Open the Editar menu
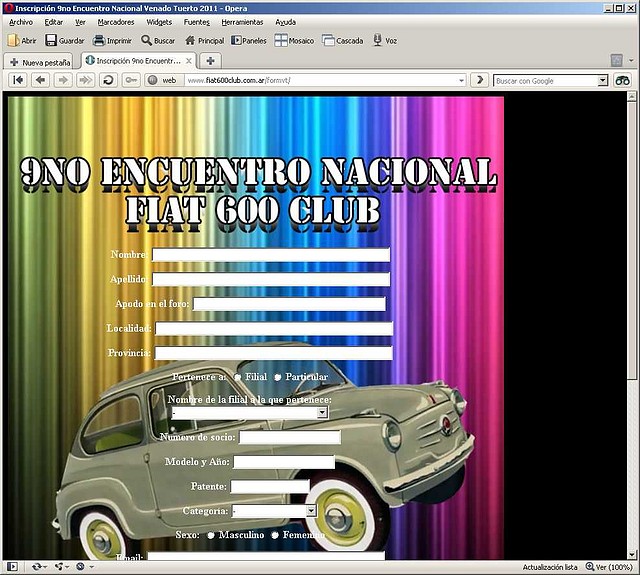The height and width of the screenshot is (575, 640). pos(54,22)
